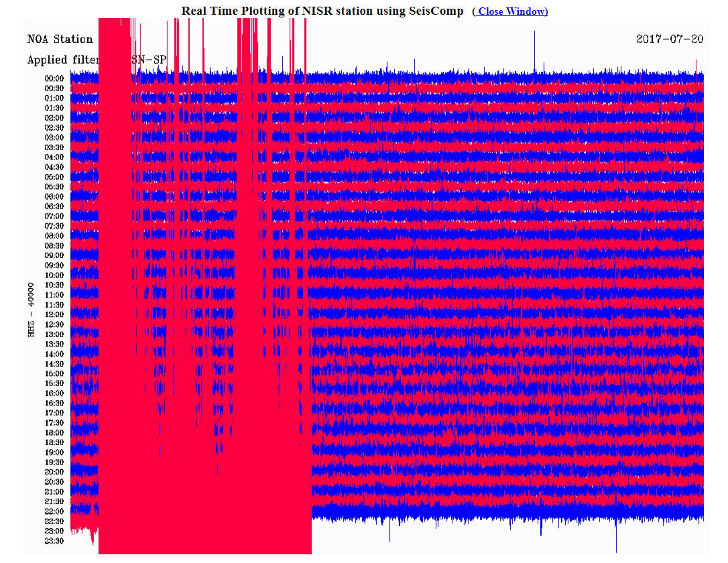Select the 14:30 time row label
728x563 pixels.
click(x=54, y=363)
